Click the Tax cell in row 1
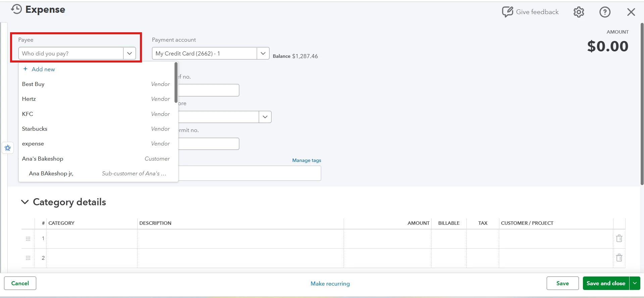 point(483,239)
